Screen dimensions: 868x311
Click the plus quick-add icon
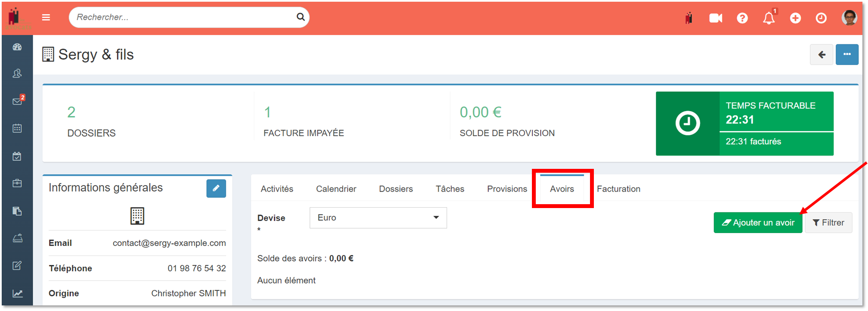[795, 18]
